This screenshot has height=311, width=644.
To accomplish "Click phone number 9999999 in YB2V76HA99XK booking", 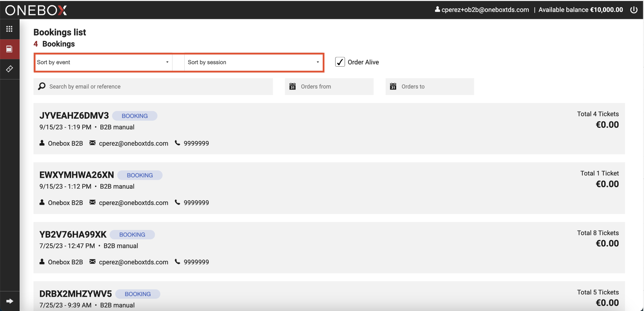I will pyautogui.click(x=196, y=262).
